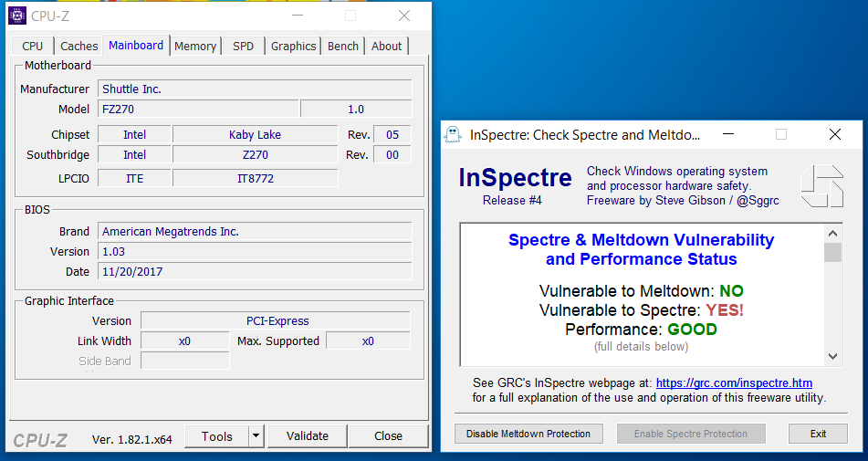This screenshot has height=461, width=868.
Task: Minimize the InSpectre window
Action: tap(728, 134)
